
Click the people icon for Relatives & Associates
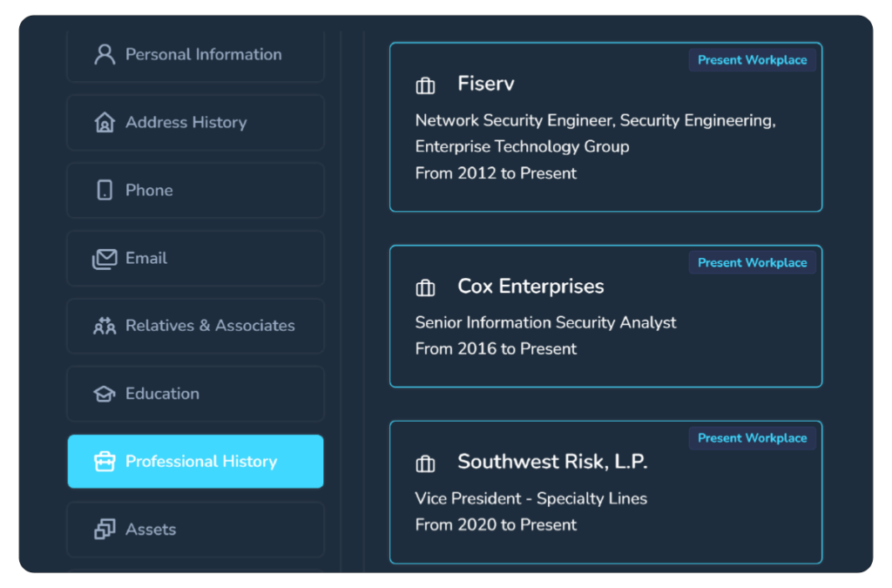click(105, 326)
